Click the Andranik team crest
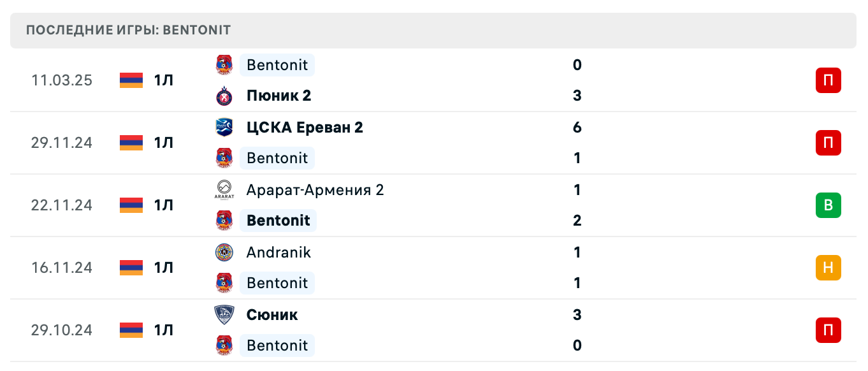The image size is (868, 371). click(224, 252)
